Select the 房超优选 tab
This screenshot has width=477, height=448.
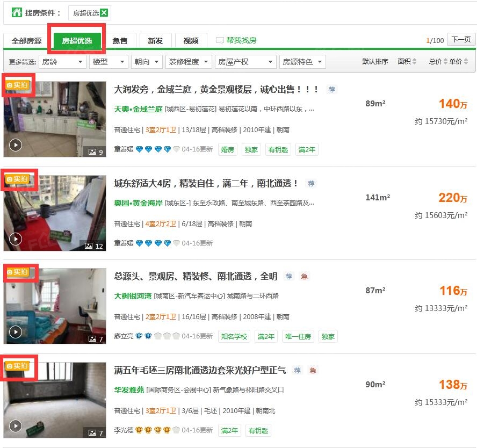tap(77, 41)
